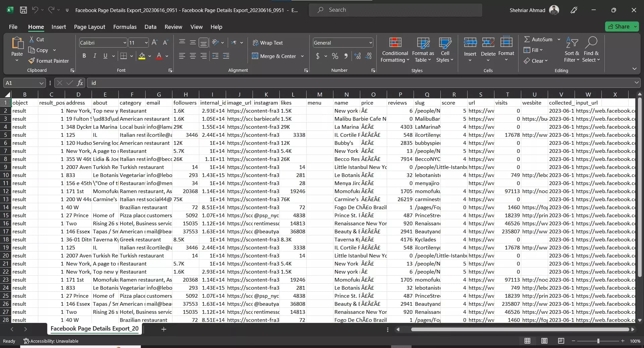
Task: Click the Increase Indent icon
Action: (x=226, y=56)
